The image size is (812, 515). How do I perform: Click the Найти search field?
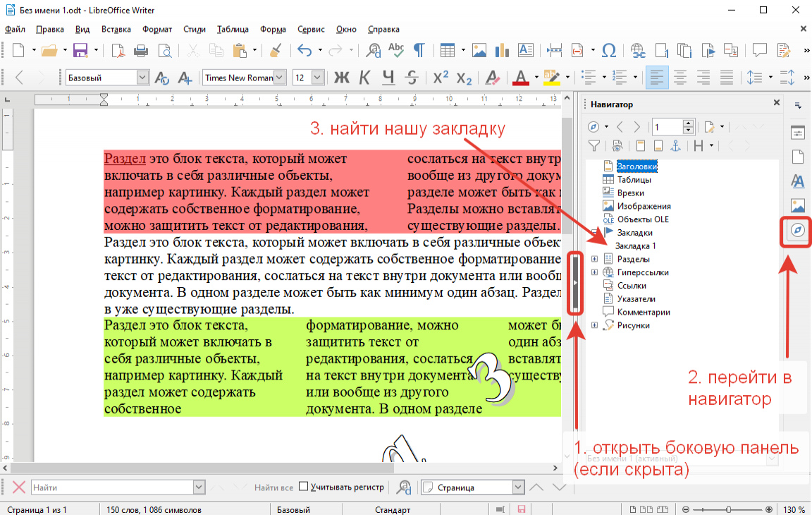point(113,487)
